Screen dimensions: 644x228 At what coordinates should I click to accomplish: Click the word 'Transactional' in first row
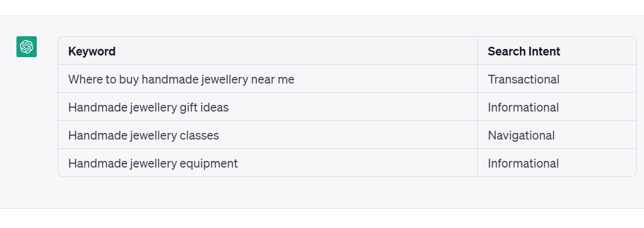tap(523, 79)
